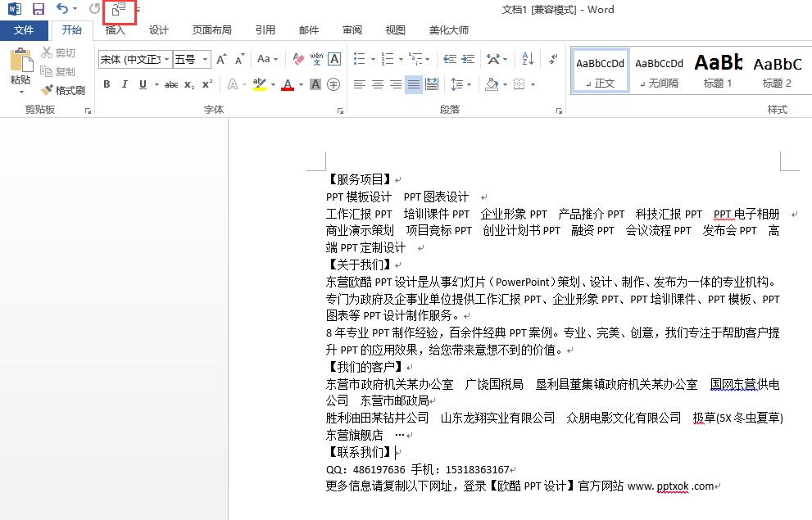Toggle Bold formatting
This screenshot has width=812, height=520.
click(107, 84)
